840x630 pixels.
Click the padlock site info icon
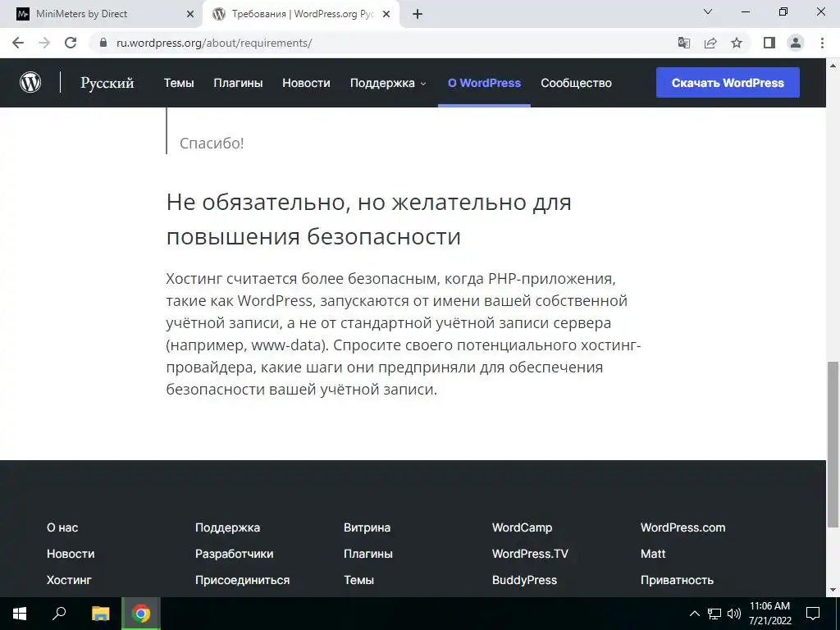pos(103,43)
